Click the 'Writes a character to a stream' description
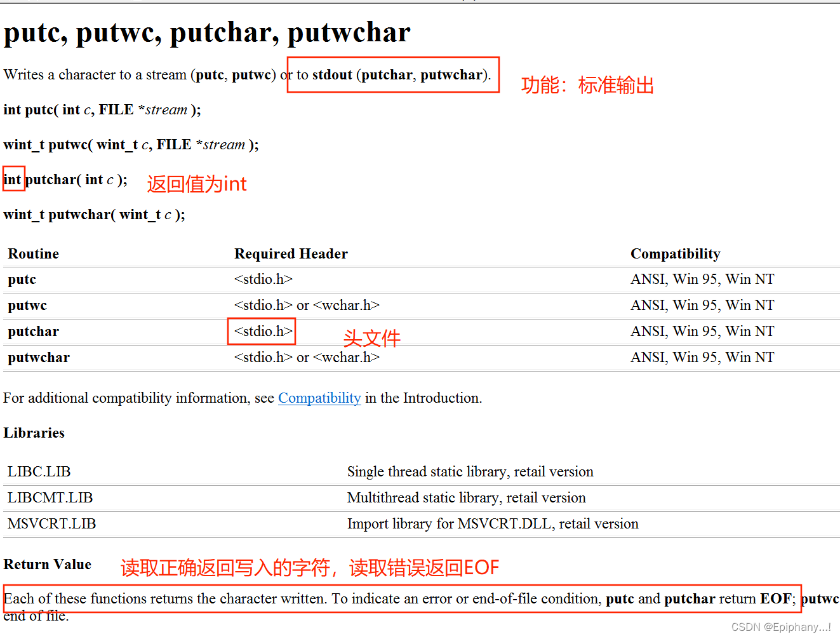 click(x=247, y=75)
